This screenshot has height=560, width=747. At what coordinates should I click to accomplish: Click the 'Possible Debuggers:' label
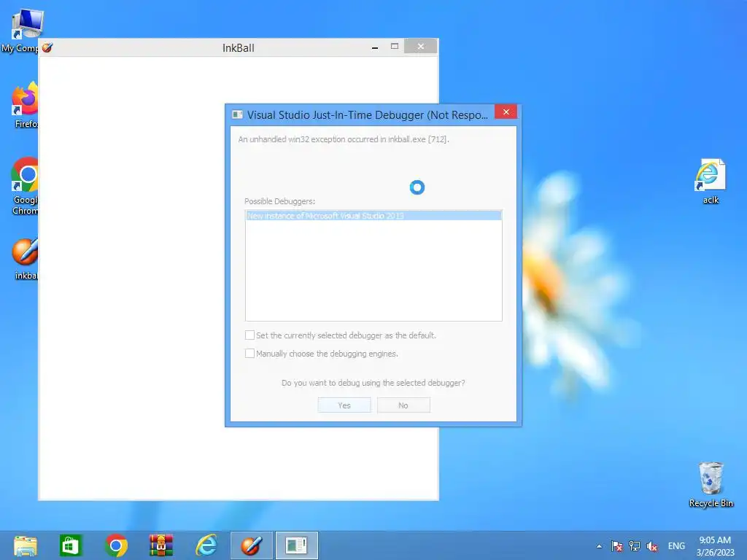(x=279, y=201)
